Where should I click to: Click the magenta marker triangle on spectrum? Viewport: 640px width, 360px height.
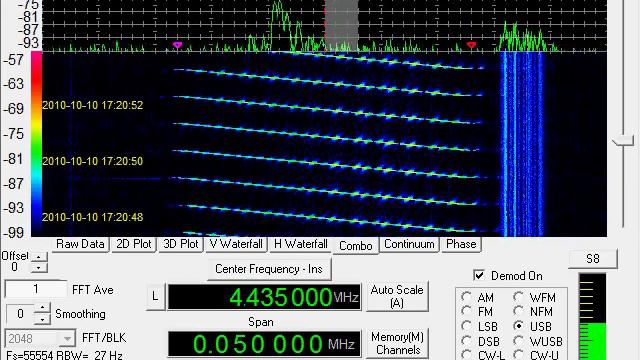click(x=177, y=45)
